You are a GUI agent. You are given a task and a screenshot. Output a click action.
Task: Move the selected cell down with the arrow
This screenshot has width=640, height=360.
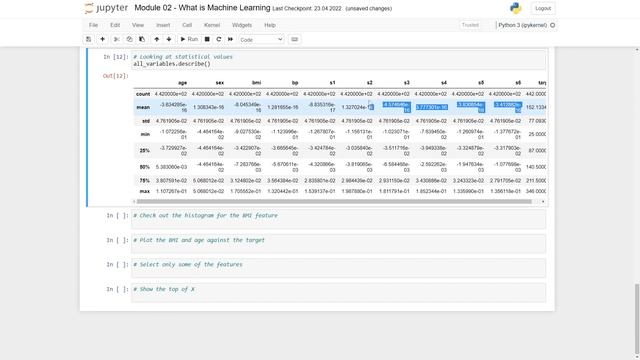[x=169, y=39]
